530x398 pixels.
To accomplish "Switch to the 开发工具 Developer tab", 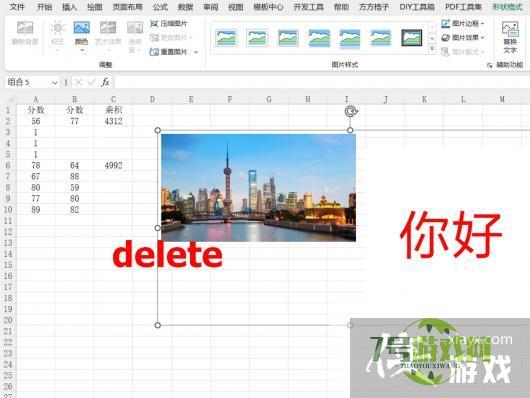I will [308, 7].
